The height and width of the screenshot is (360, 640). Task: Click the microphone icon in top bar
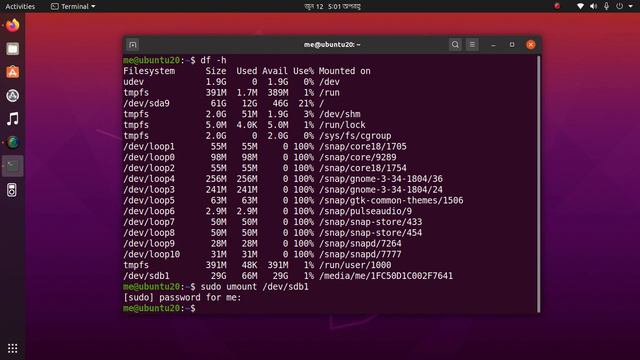[607, 6]
